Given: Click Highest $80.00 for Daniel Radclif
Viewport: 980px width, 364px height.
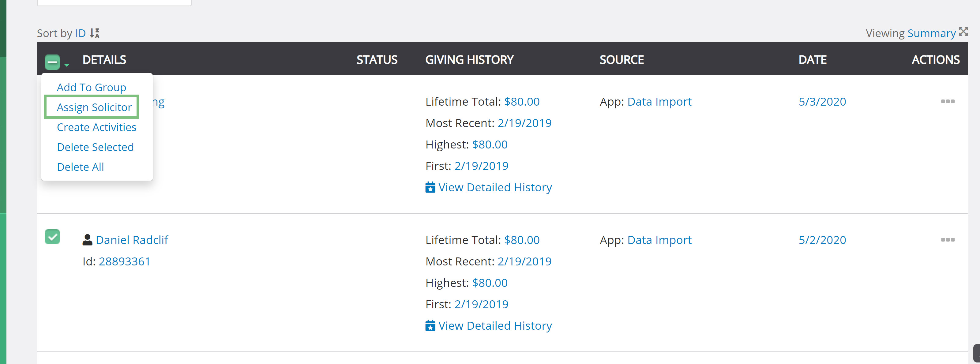Looking at the screenshot, I should coord(490,283).
